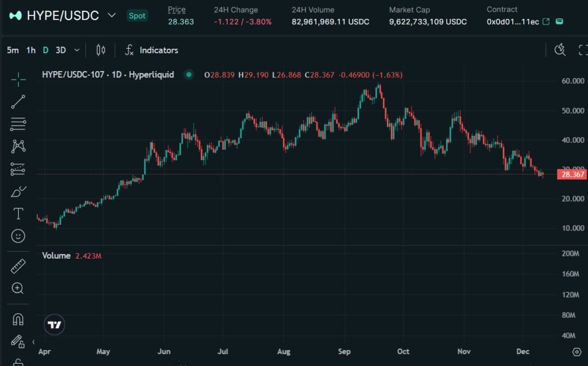Open the contract address external link

click(546, 22)
